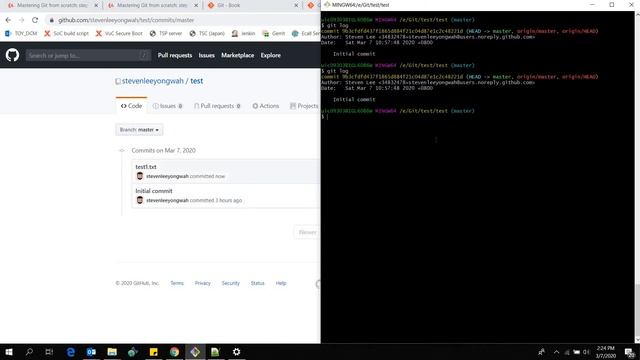Open the TSP server bookmark
Screen dimensions: 640x360
click(x=166, y=33)
